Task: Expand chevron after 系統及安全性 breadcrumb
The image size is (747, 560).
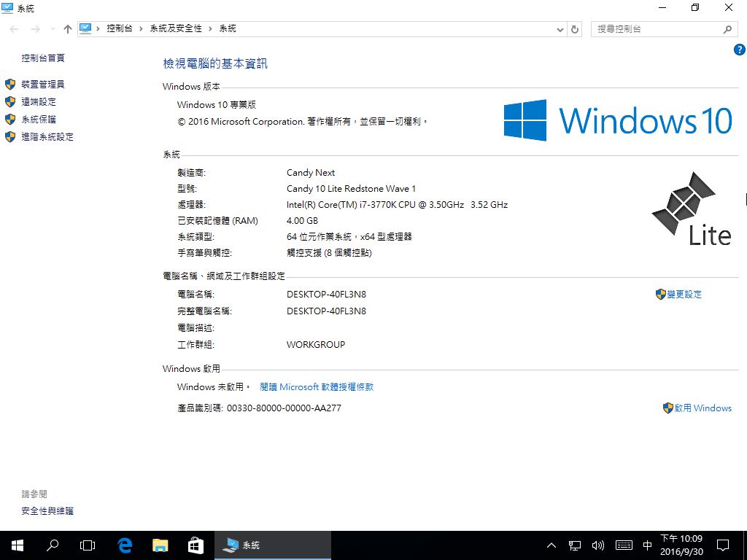Action: point(210,29)
